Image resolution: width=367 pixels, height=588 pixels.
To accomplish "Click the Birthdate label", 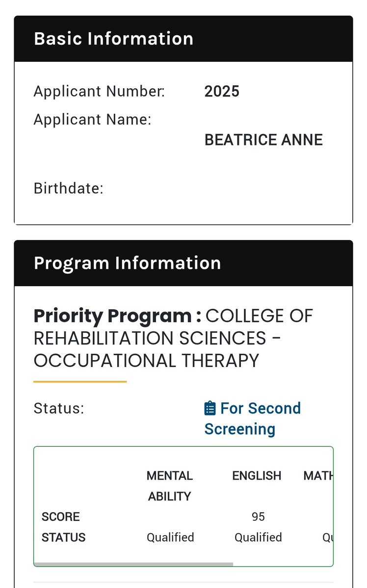I will click(x=69, y=189).
